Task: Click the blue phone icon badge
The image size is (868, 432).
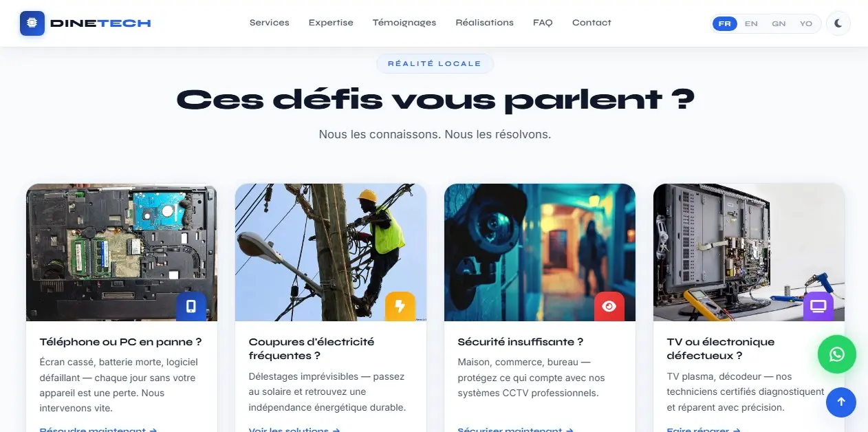Action: pos(191,307)
